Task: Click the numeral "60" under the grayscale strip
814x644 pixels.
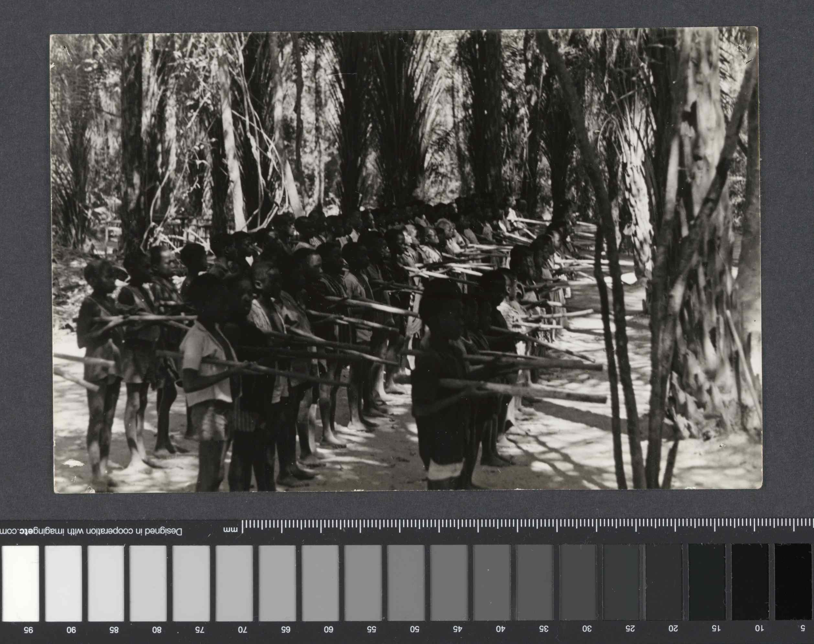Action: [329, 630]
